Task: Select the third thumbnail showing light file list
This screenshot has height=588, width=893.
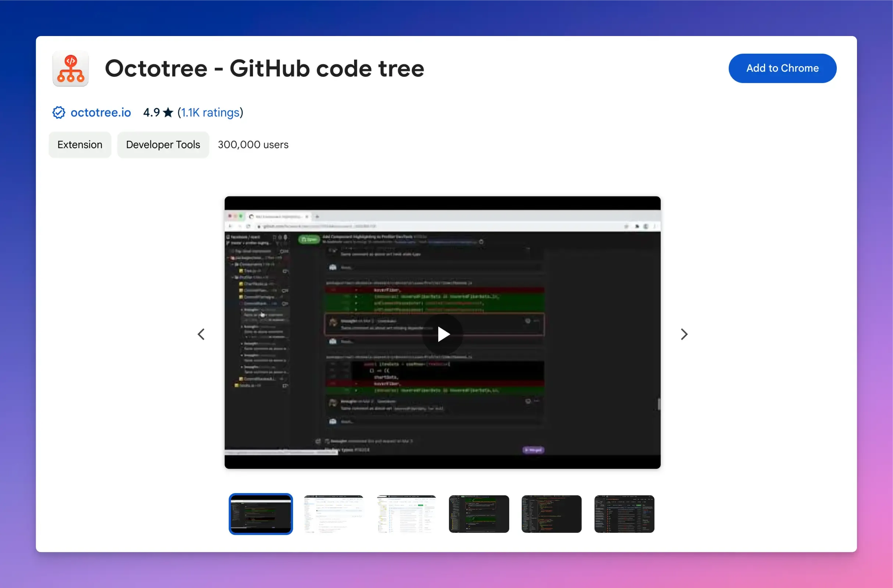Action: (x=406, y=514)
